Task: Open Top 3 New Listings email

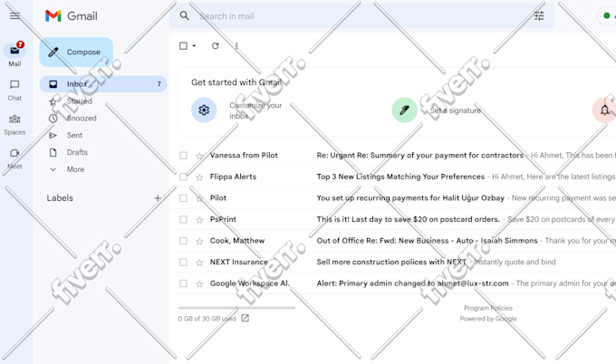Action: [x=393, y=177]
